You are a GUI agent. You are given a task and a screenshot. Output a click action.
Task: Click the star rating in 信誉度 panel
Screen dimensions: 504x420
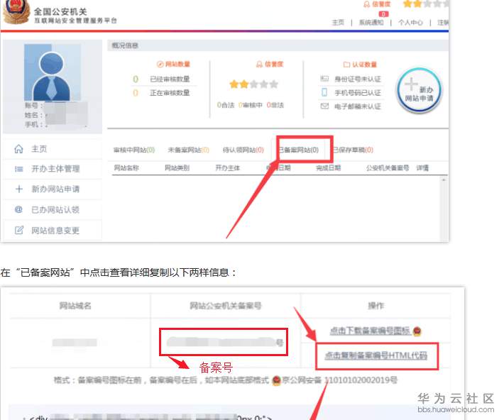(253, 84)
